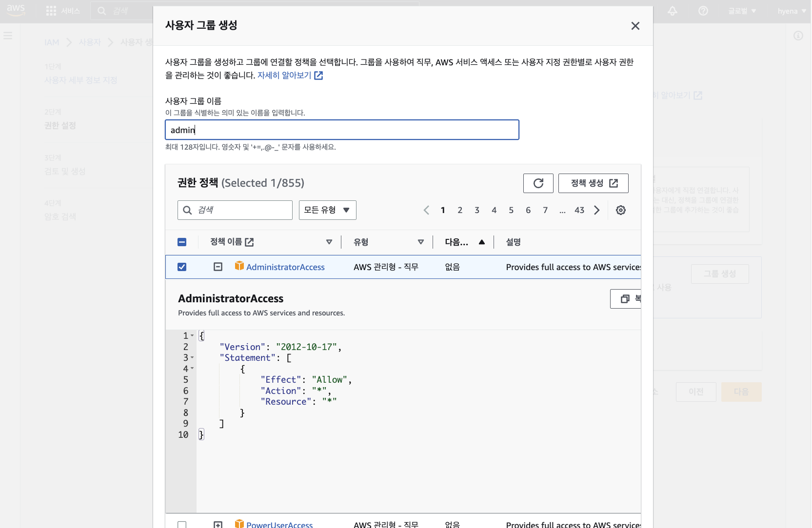Click the IAM breadcrumb link
This screenshot has width=812, height=528.
[52, 42]
